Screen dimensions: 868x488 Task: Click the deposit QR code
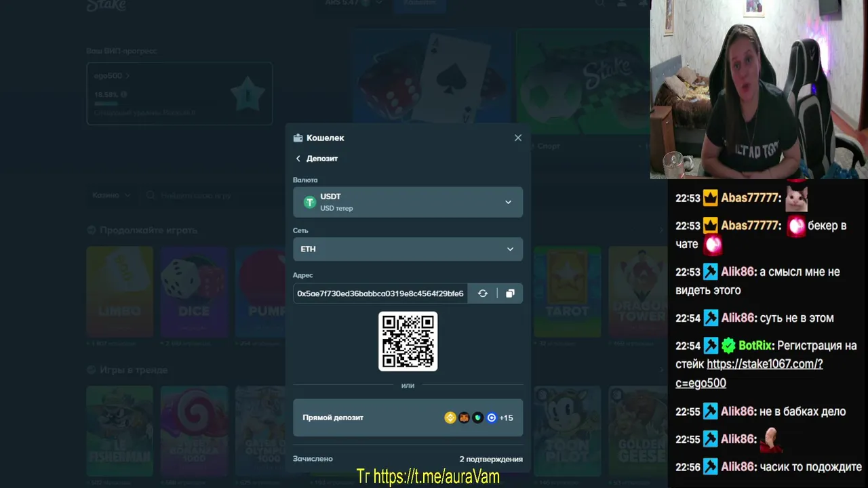(x=408, y=341)
